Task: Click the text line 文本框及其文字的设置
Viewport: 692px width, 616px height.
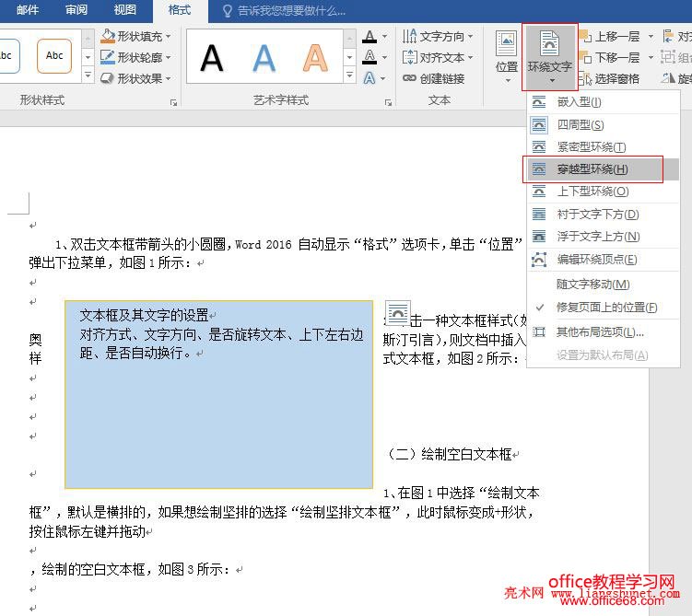Action: coord(144,315)
